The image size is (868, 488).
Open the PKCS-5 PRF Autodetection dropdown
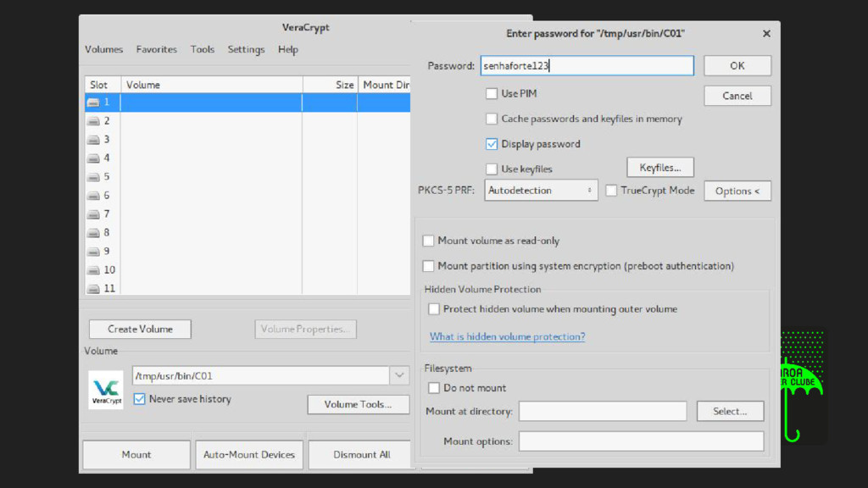point(541,191)
